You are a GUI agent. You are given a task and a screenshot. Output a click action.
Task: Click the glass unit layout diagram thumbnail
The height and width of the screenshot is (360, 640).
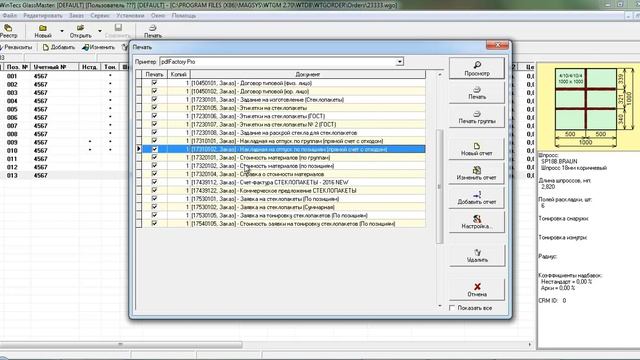tap(588, 106)
